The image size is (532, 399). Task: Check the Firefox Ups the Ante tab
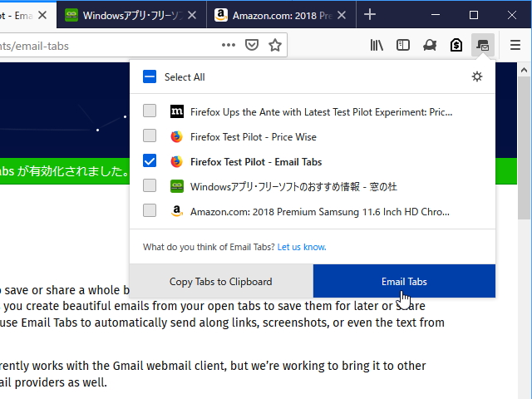click(x=150, y=111)
